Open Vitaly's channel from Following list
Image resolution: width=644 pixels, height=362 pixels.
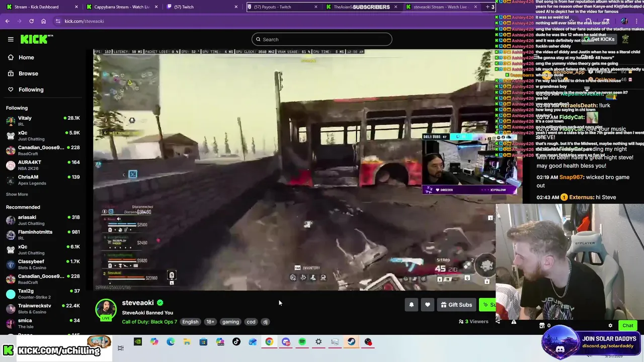(x=43, y=121)
